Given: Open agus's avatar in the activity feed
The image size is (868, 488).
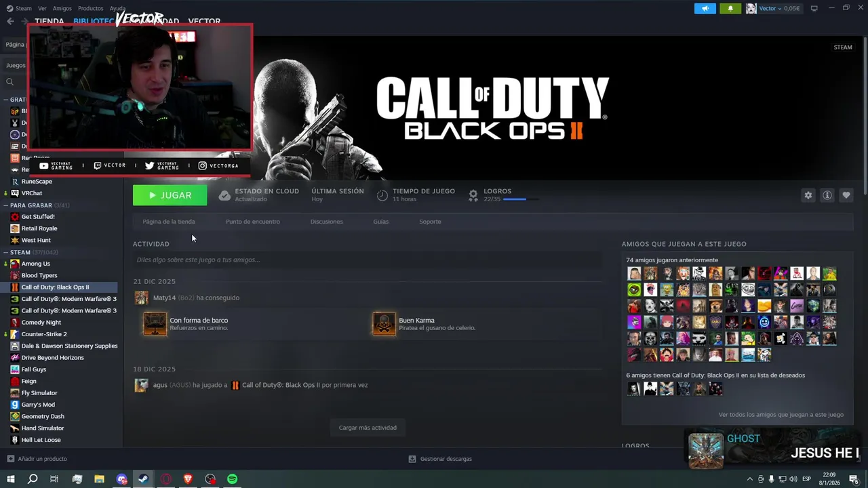Looking at the screenshot, I should (141, 385).
